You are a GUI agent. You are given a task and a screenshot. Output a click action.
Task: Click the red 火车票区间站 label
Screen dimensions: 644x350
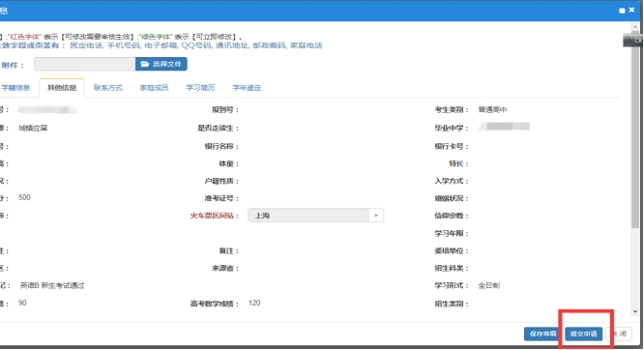[214, 216]
